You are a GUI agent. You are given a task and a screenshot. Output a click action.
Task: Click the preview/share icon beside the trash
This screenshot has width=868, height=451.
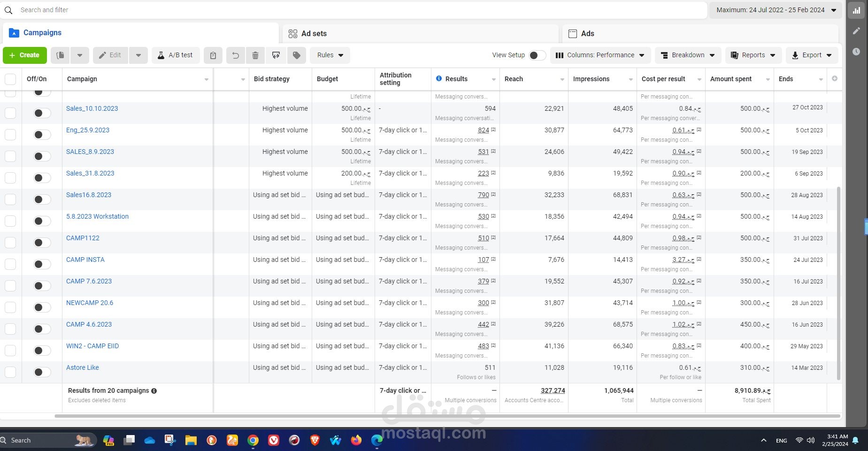(276, 55)
